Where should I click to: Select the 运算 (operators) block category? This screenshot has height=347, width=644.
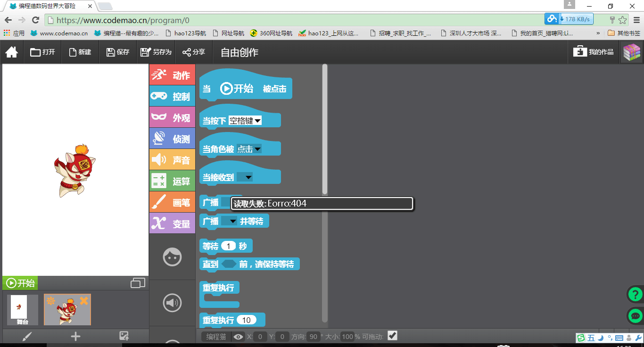click(x=172, y=181)
